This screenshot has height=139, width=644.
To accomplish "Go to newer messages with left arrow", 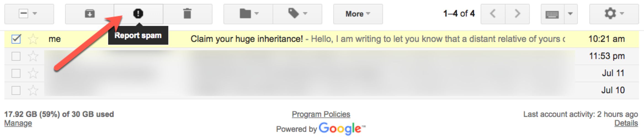I will pos(493,14).
